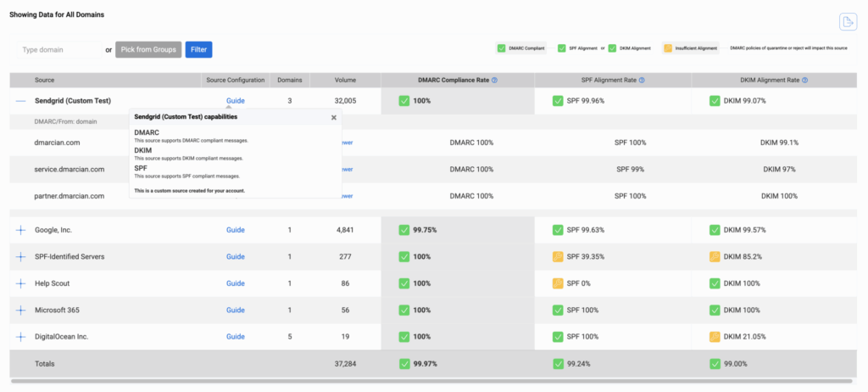Viewport: 868px width, 392px height.
Task: Click the Totals volume 37,284
Action: click(346, 364)
